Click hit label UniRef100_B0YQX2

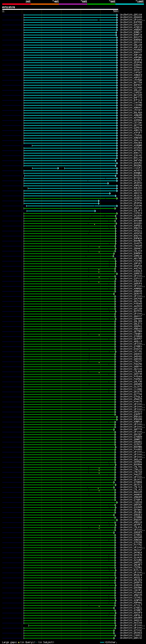coord(131,178)
